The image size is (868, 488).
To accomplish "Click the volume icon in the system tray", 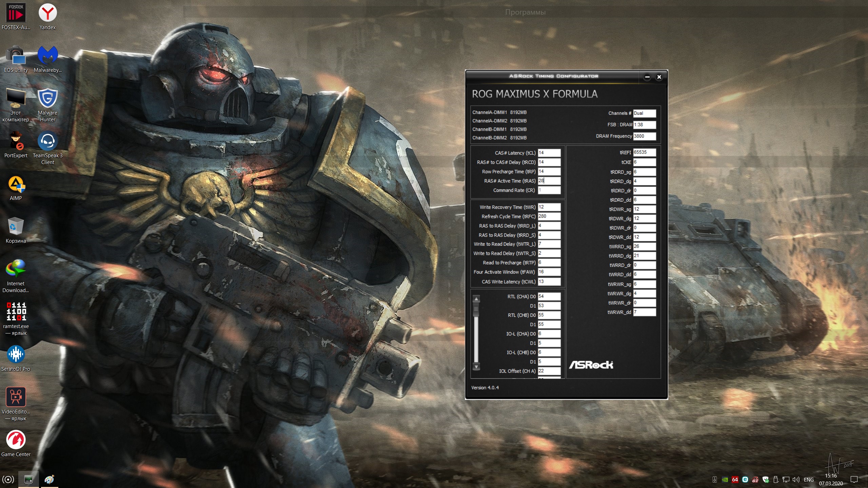I will 796,480.
